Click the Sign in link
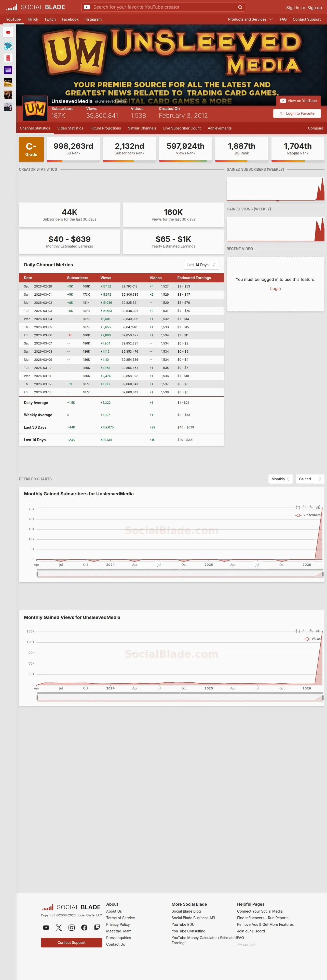 [293, 8]
